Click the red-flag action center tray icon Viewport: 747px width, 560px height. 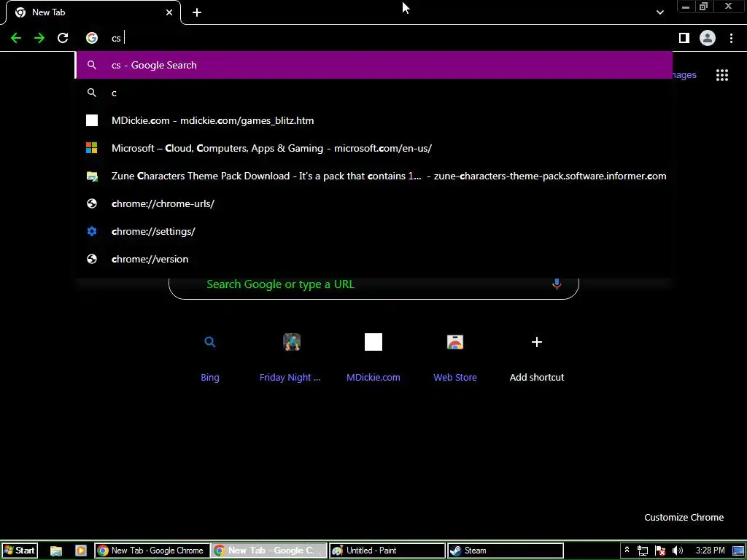point(659,551)
